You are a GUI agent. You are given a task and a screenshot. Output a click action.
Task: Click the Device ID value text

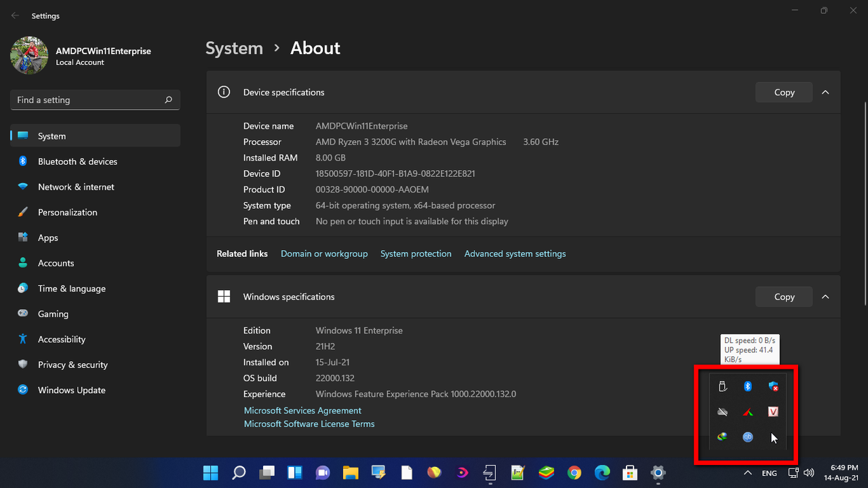pos(395,174)
